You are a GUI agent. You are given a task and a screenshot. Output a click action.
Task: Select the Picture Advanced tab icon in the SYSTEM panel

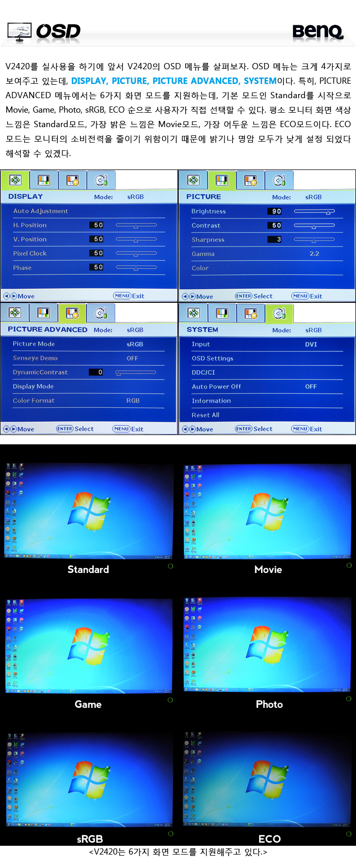point(251,313)
